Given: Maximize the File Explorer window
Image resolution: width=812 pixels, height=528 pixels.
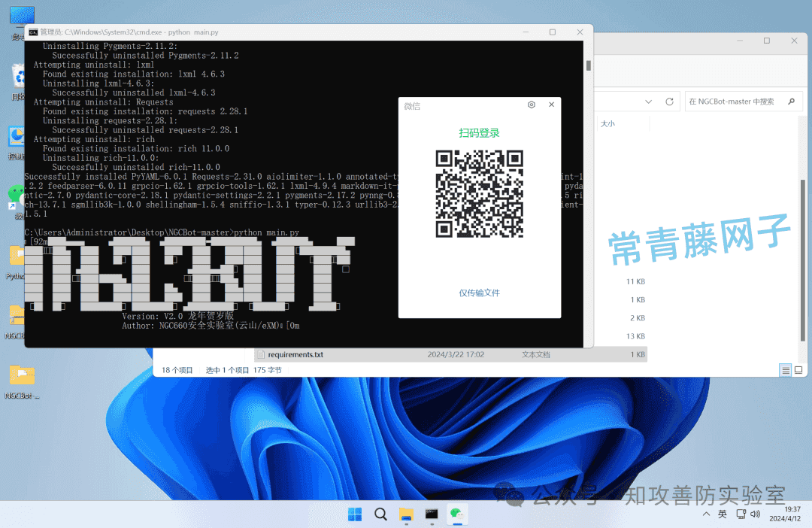Looking at the screenshot, I should [x=767, y=41].
